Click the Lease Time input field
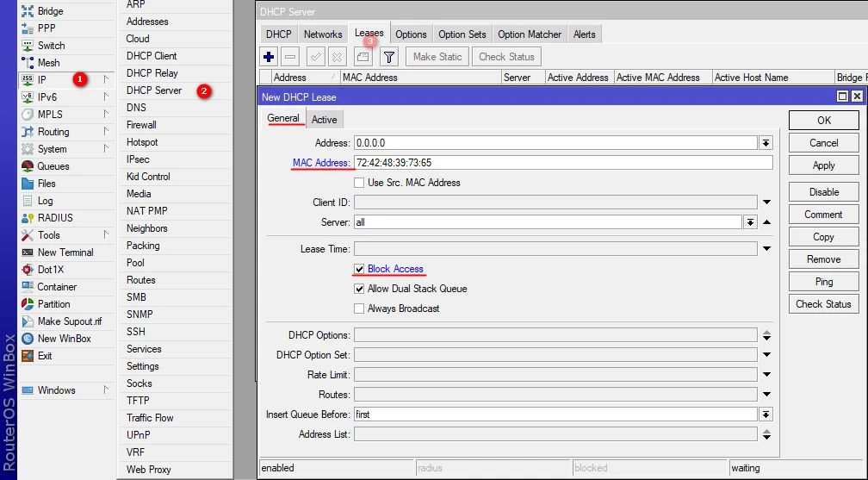Image resolution: width=868 pixels, height=480 pixels. [x=555, y=249]
